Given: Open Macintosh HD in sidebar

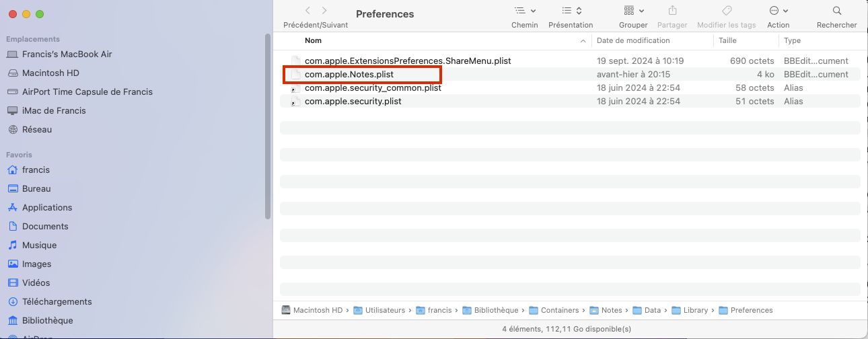Looking at the screenshot, I should tap(50, 73).
